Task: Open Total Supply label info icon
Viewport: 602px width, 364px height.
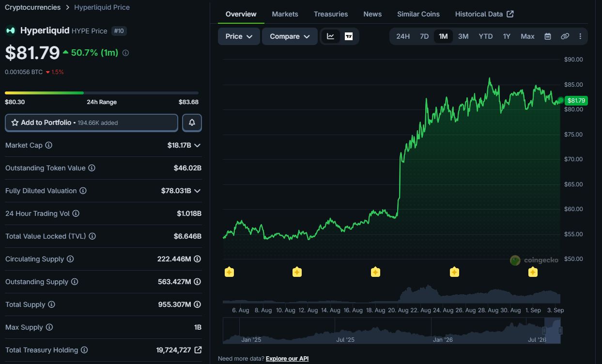Action: coord(51,304)
